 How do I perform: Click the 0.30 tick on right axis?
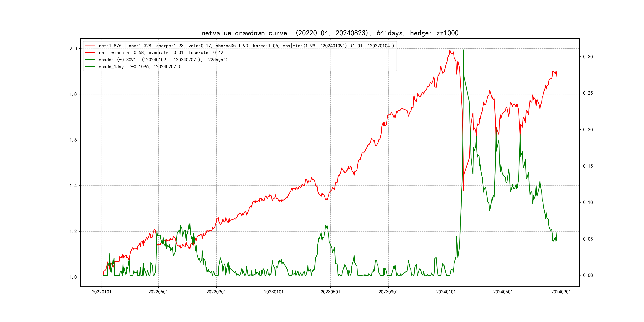(x=588, y=57)
